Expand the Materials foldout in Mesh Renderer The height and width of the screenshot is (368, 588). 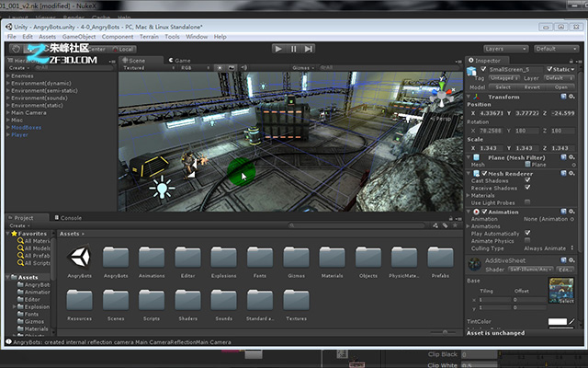click(468, 195)
